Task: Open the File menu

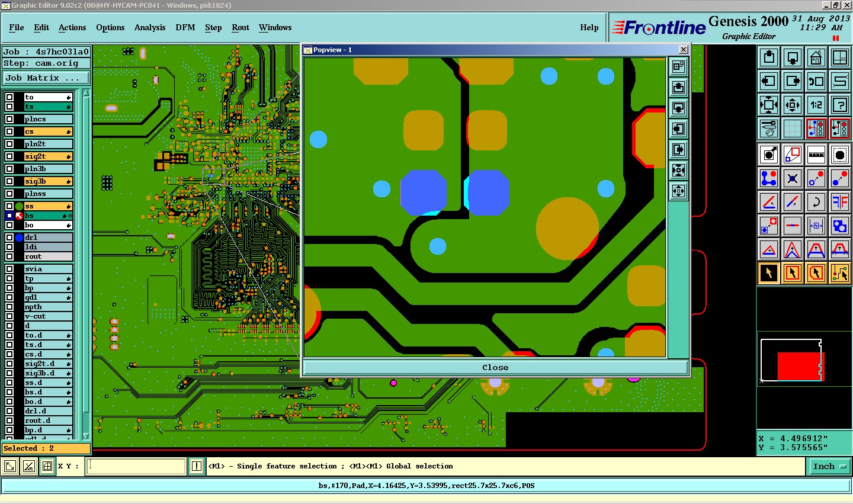Action: tap(17, 27)
